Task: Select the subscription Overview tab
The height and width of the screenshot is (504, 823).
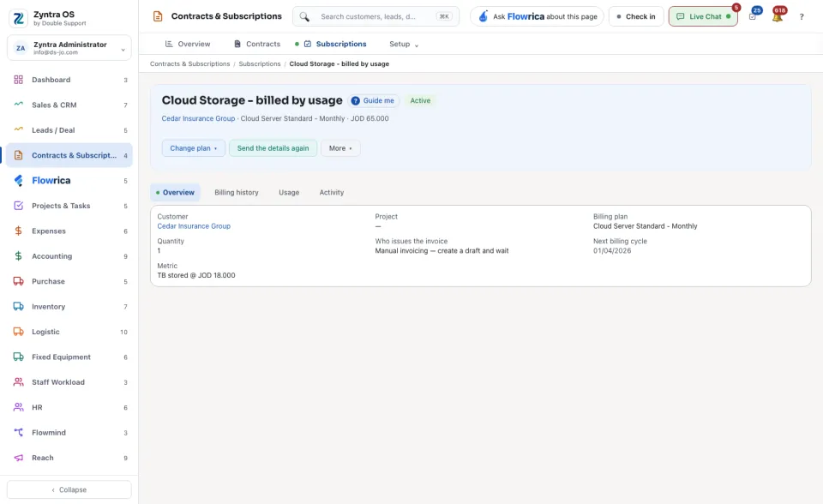Action: (175, 192)
